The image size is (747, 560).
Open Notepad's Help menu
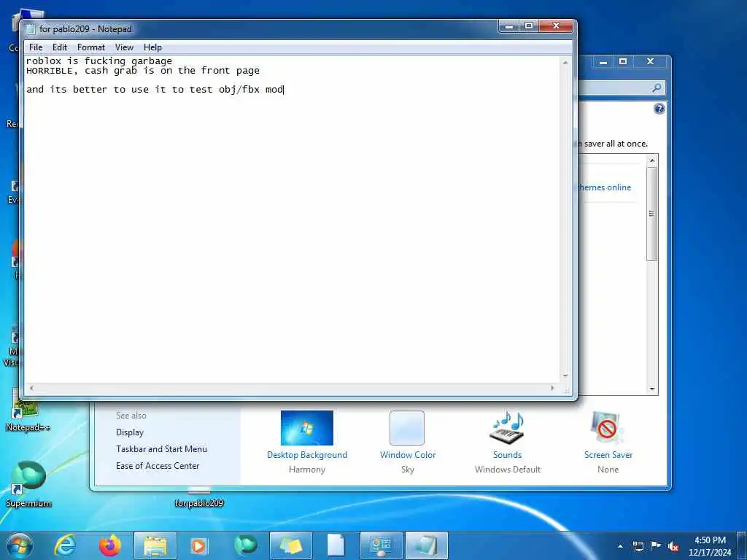coord(152,47)
